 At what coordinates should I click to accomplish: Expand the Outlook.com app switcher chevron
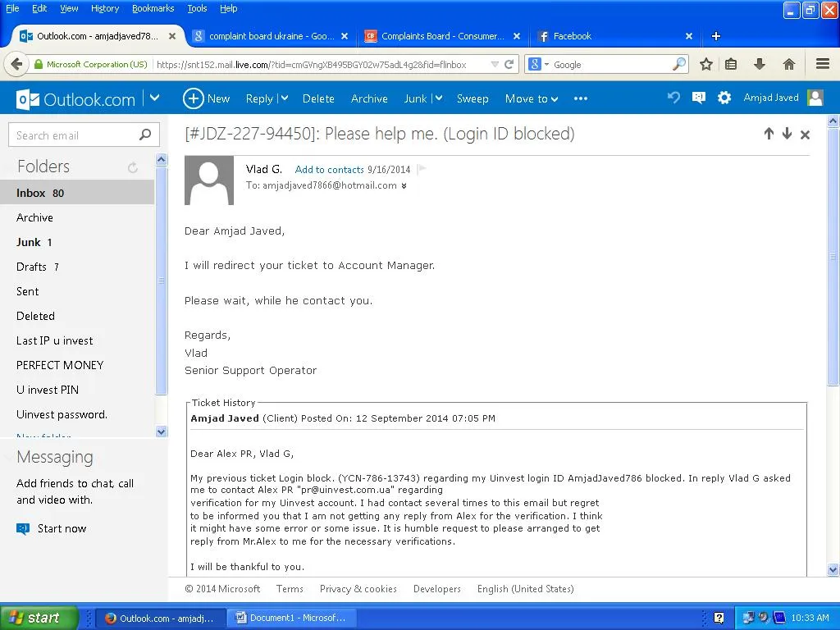(154, 98)
